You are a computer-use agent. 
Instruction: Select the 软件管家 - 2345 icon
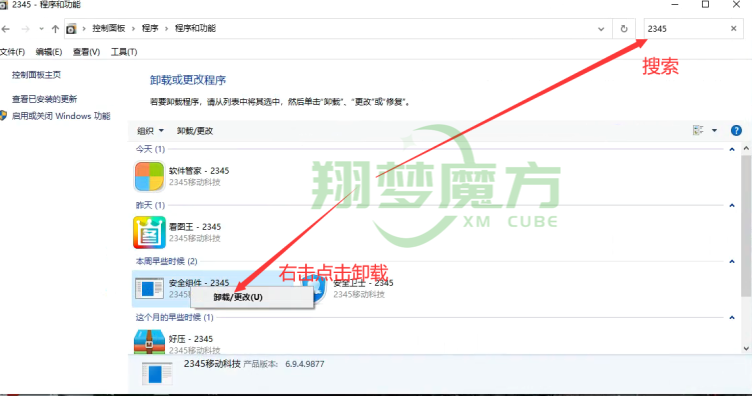[x=149, y=176]
